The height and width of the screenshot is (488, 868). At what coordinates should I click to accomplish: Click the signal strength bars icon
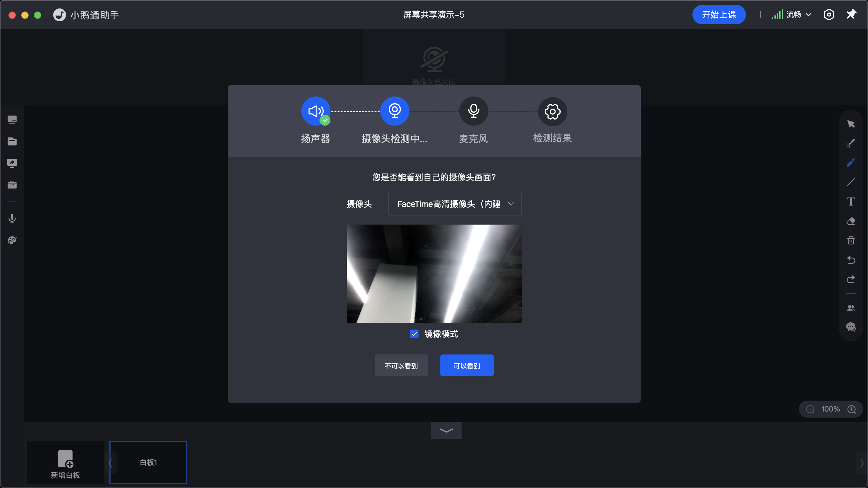tap(777, 15)
